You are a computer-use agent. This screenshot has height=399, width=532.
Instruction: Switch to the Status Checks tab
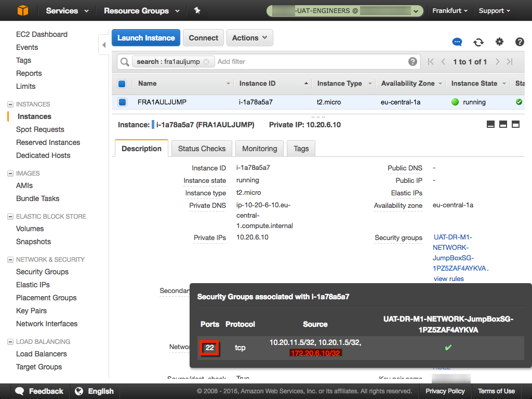(x=202, y=149)
